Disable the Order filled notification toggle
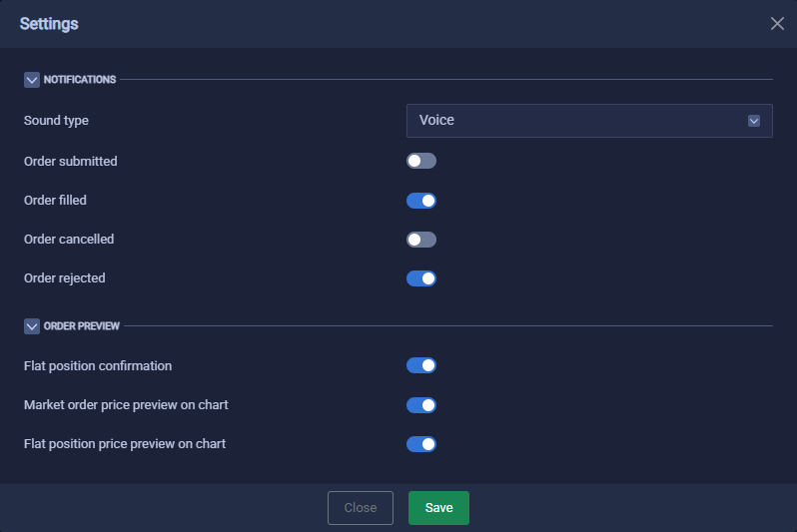This screenshot has height=532, width=797. coord(421,201)
